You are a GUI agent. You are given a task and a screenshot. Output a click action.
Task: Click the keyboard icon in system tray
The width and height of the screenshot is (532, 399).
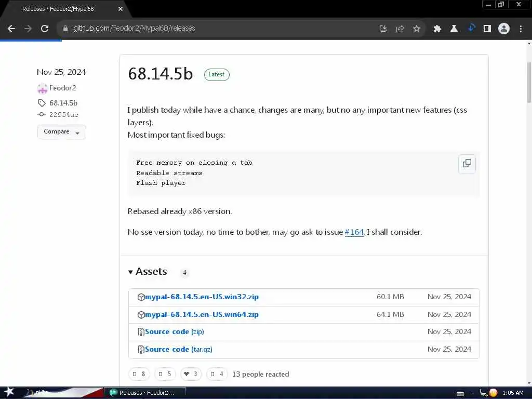460,394
